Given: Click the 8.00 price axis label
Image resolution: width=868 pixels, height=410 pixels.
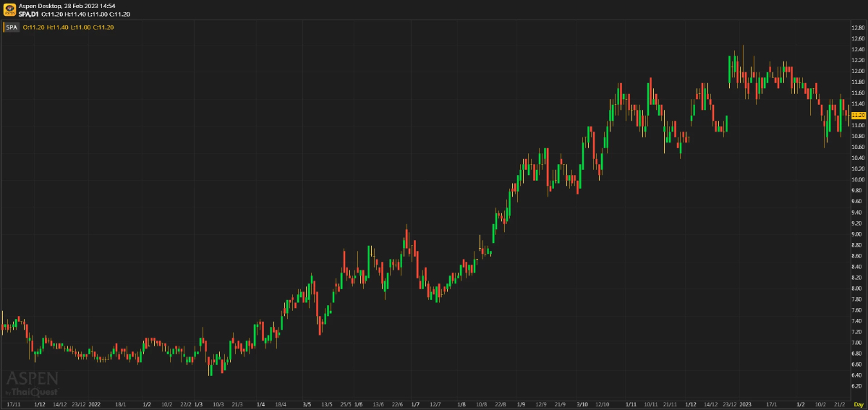Looking at the screenshot, I should (858, 289).
